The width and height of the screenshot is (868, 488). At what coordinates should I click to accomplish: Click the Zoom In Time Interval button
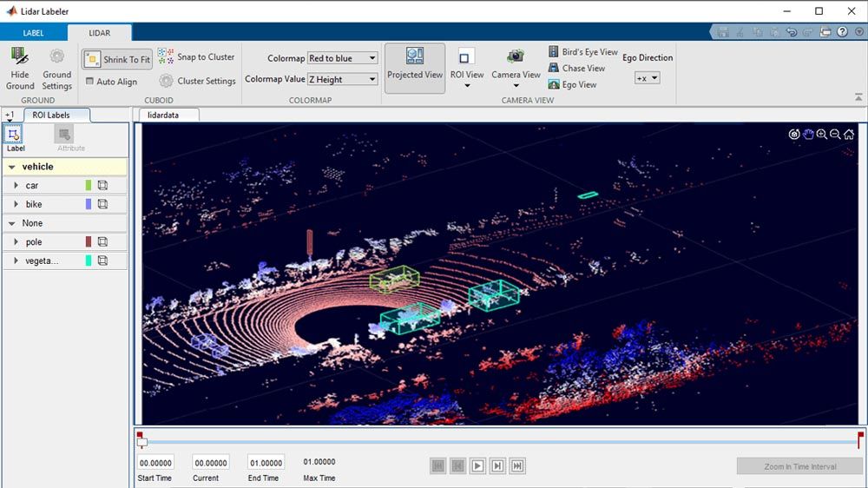(x=799, y=466)
